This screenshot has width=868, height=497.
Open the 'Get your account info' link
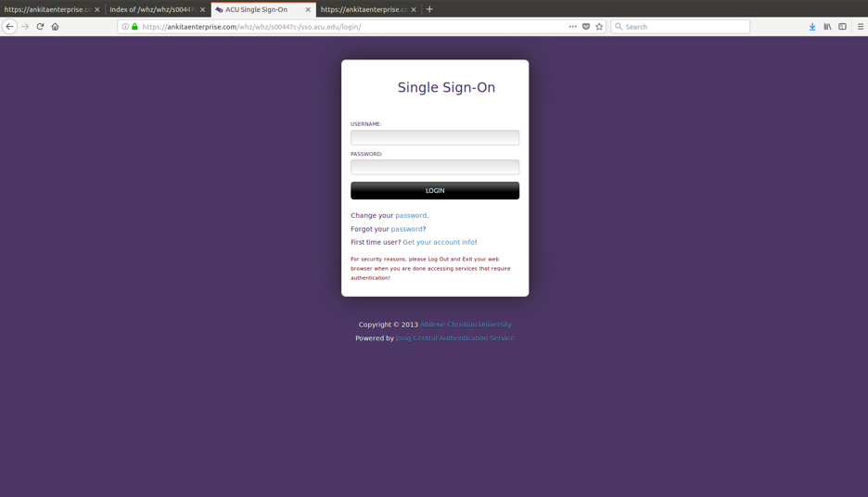[x=439, y=242]
